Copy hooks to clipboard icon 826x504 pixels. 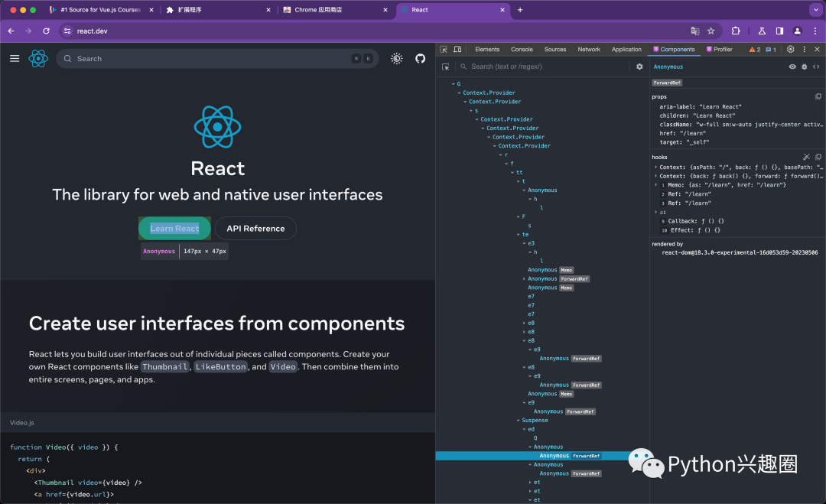coord(818,157)
